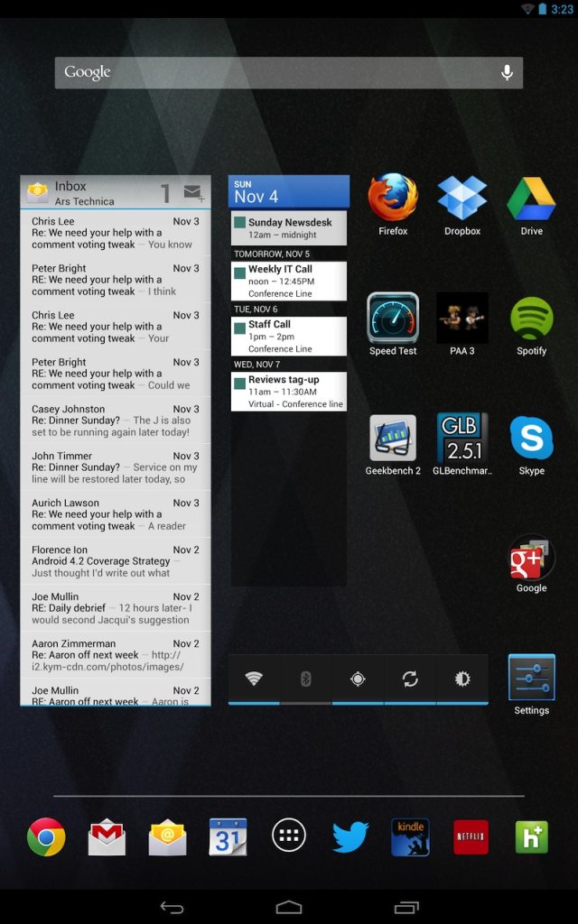
Task: Toggle GPS location in power widget
Action: tap(358, 679)
